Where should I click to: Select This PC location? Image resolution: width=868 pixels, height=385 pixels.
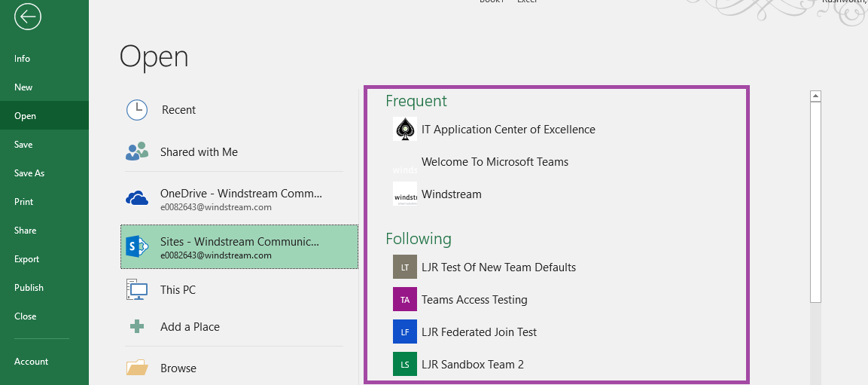[239, 290]
